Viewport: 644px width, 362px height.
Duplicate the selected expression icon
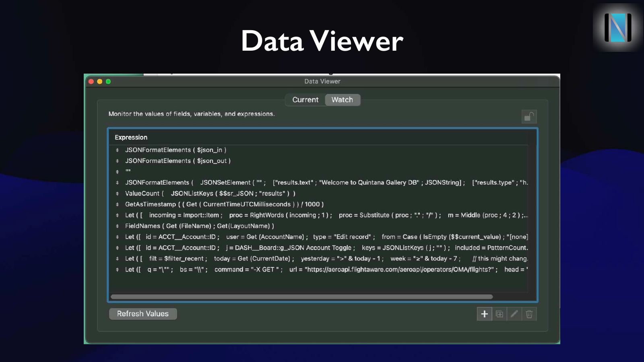[x=499, y=314]
